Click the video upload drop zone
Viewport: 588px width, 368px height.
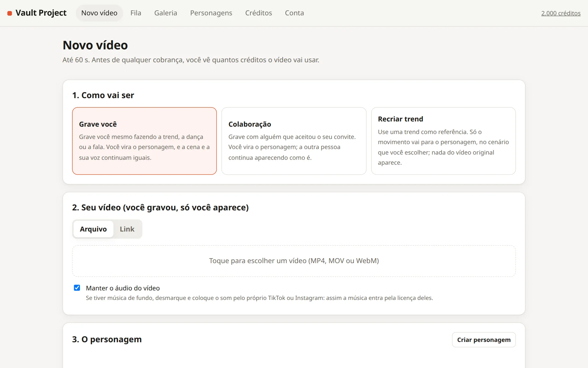pos(294,261)
